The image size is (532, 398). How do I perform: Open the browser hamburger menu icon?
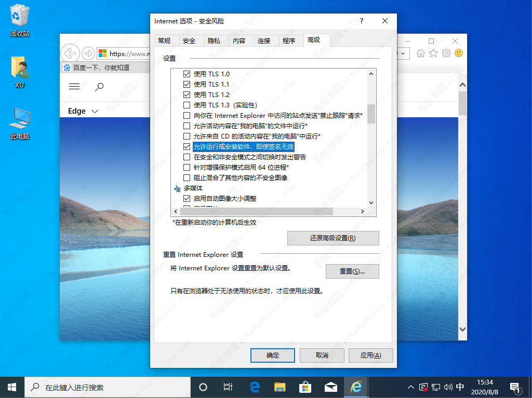coord(74,87)
